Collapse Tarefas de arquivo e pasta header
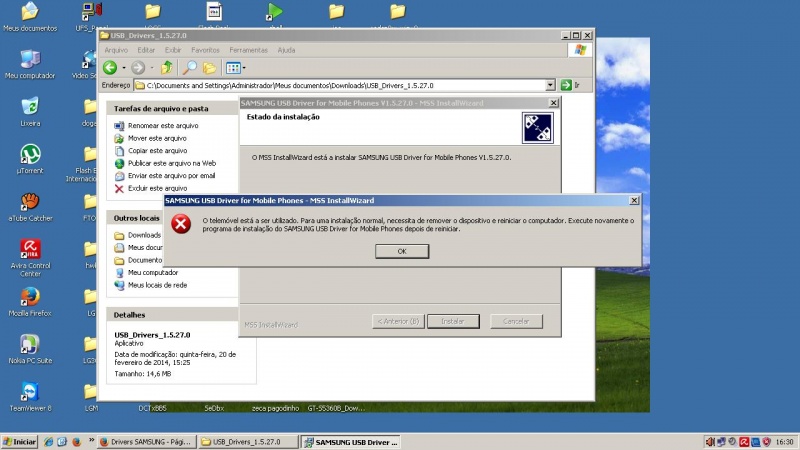 click(172, 108)
